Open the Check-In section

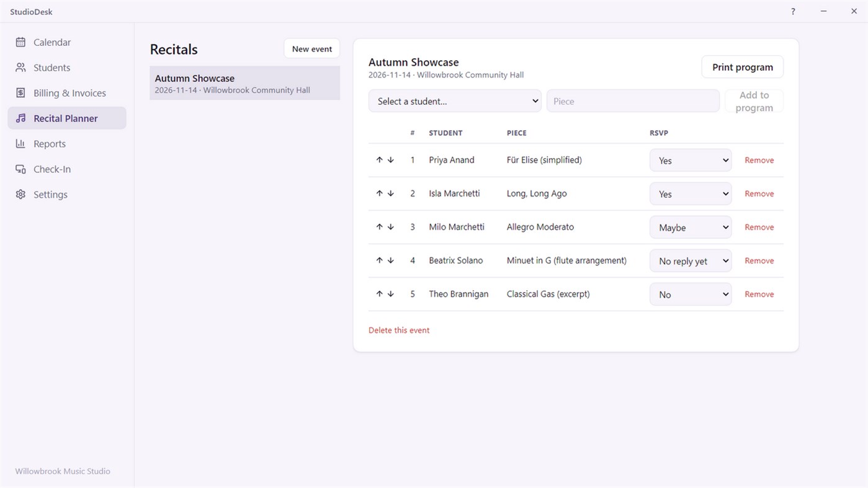67,169
